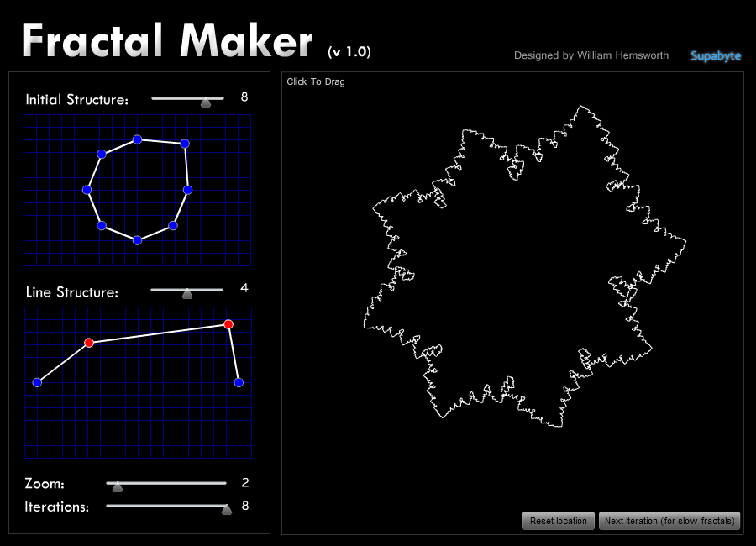Select the leftmost blue node in Initial Structure
This screenshot has width=756, height=546.
pyautogui.click(x=86, y=190)
